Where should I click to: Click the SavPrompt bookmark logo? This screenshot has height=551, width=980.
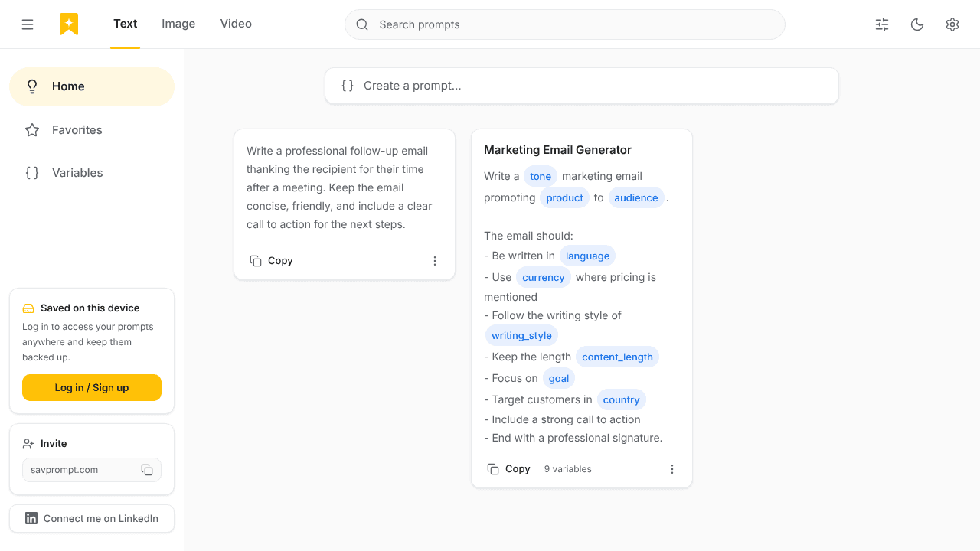[x=69, y=24]
